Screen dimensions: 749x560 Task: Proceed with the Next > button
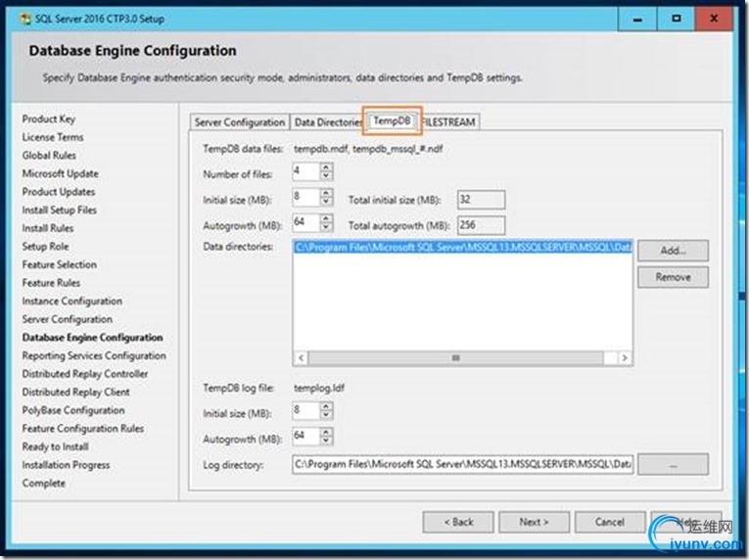[x=534, y=522]
